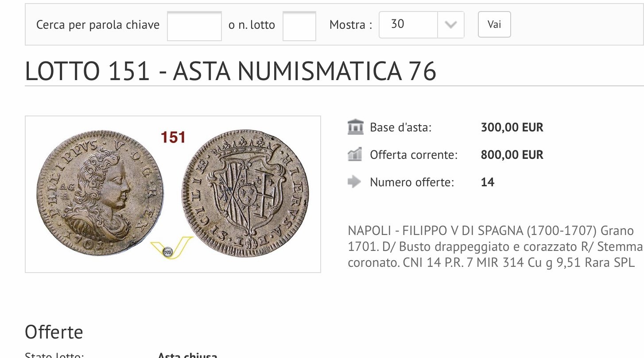Click the Base d'asta label

[401, 127]
